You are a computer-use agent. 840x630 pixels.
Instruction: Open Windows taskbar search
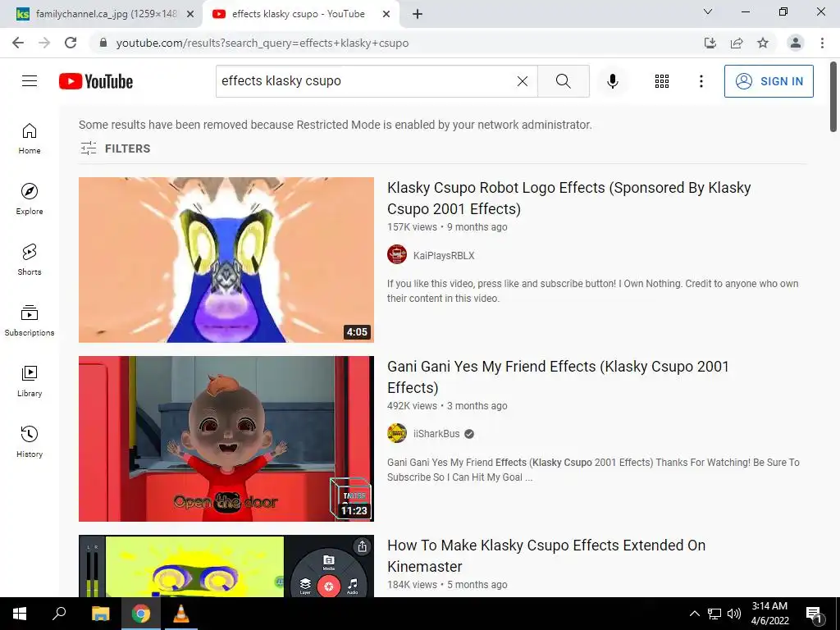(x=59, y=614)
